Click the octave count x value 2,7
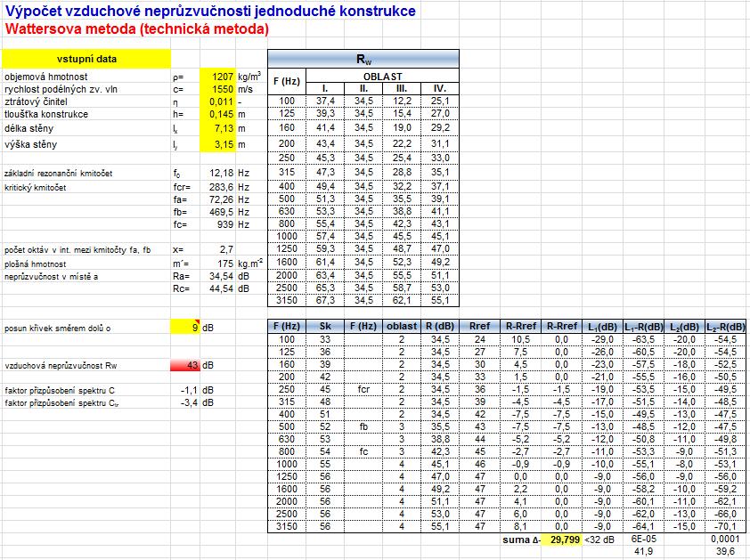Image resolution: width=750 pixels, height=560 pixels. pyautogui.click(x=226, y=249)
